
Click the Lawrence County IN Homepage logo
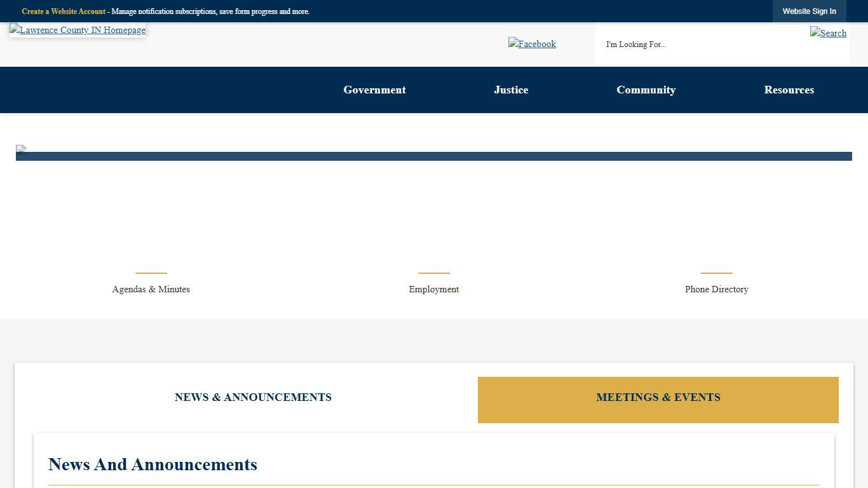coord(77,30)
